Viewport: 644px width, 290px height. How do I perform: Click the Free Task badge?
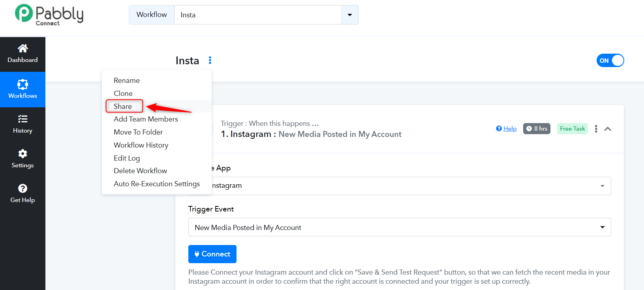pos(573,129)
